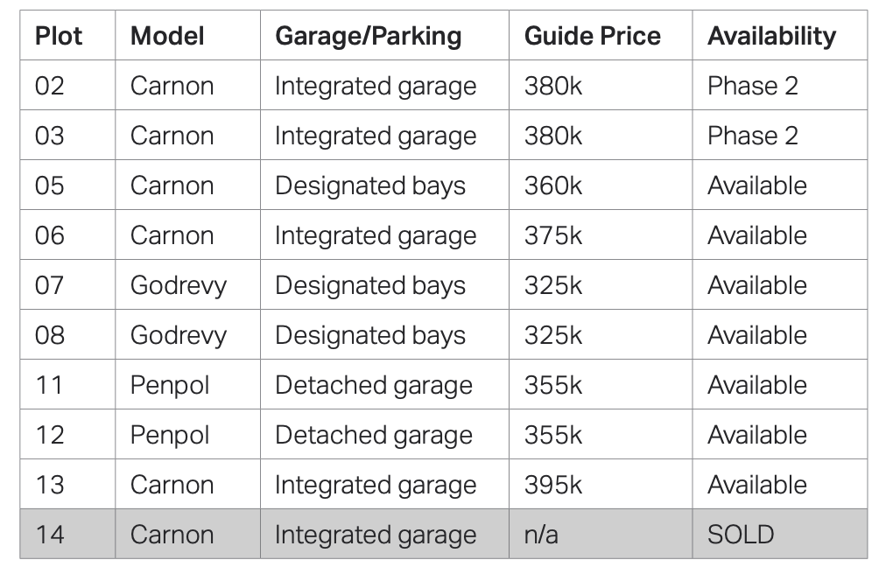Click the 375k guide price cell
The height and width of the screenshot is (588, 893).
click(553, 235)
